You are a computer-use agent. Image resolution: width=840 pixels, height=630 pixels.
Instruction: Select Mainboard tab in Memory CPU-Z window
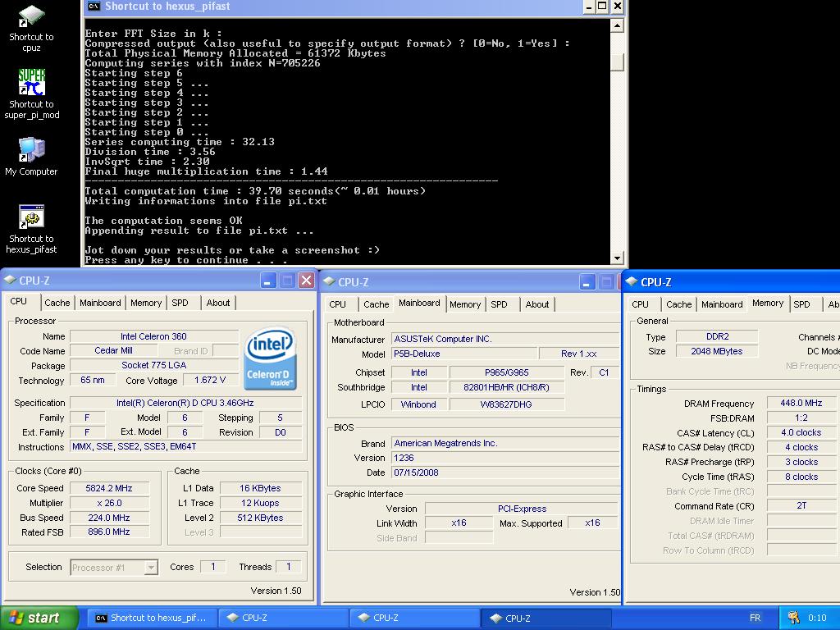[x=722, y=304]
